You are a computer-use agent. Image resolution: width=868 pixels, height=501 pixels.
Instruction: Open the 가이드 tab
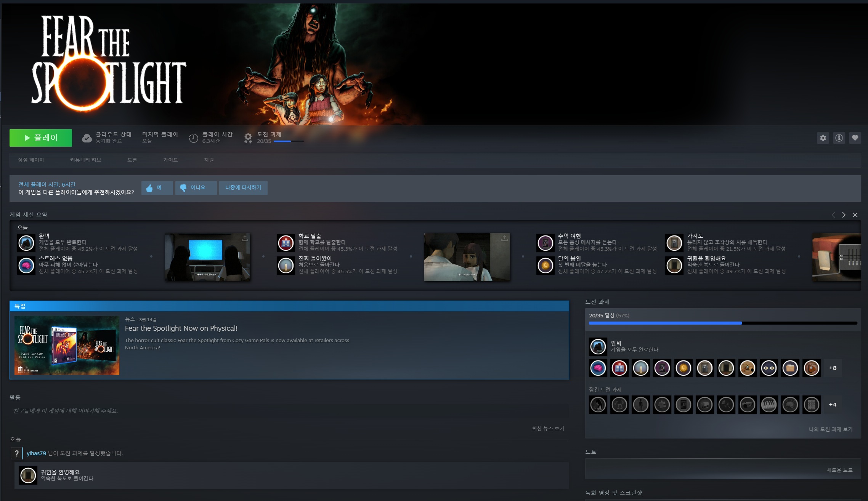point(170,160)
